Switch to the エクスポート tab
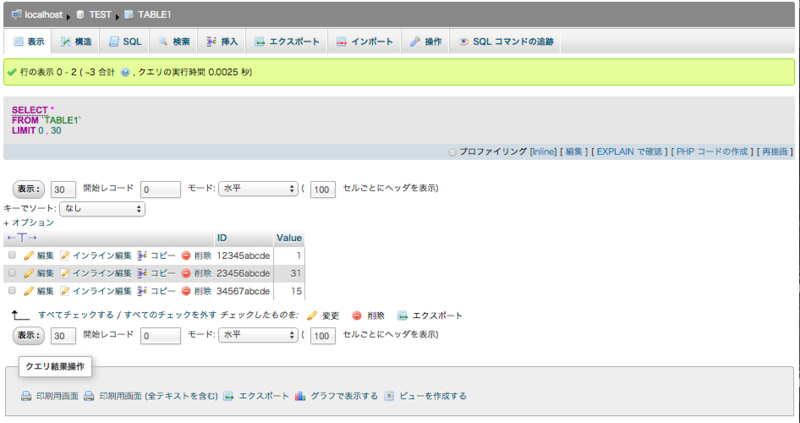 (x=287, y=41)
